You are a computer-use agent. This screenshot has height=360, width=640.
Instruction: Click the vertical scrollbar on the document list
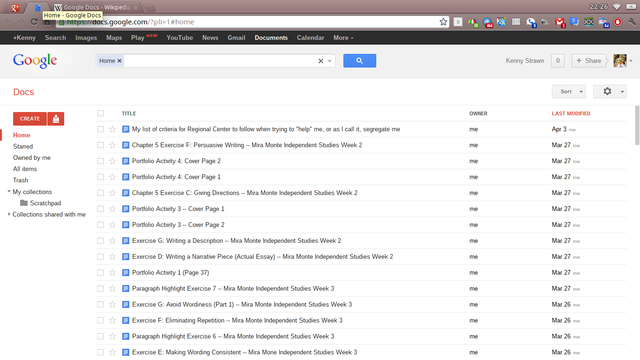637,125
